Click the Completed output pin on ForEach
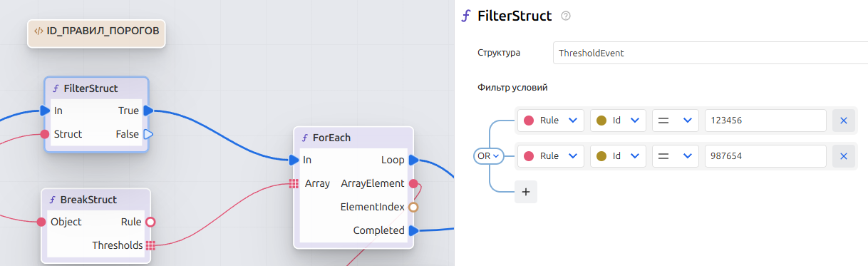The height and width of the screenshot is (266, 868). tap(413, 230)
